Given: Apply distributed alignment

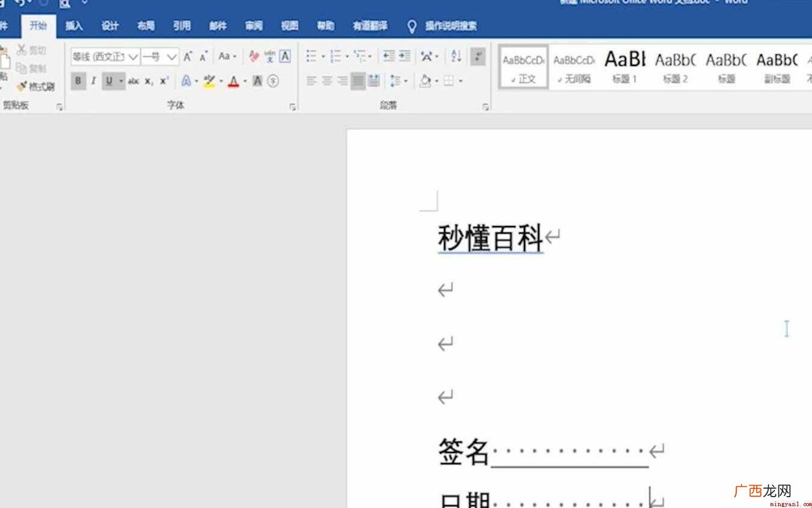Looking at the screenshot, I should point(374,81).
